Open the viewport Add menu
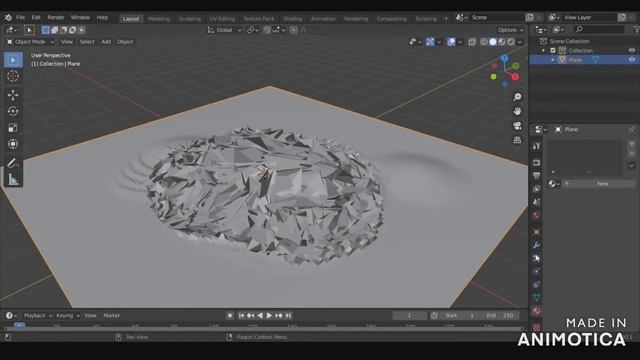The height and width of the screenshot is (360, 640). (106, 42)
